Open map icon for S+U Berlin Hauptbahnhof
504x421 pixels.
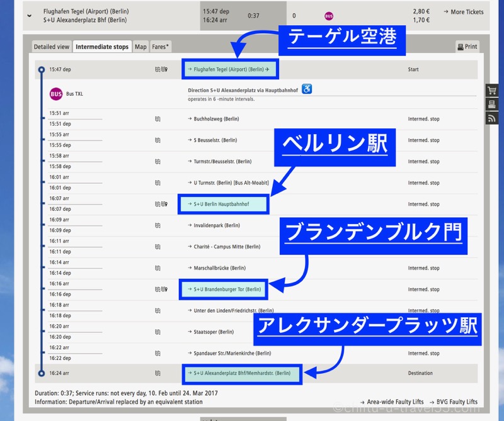164,204
